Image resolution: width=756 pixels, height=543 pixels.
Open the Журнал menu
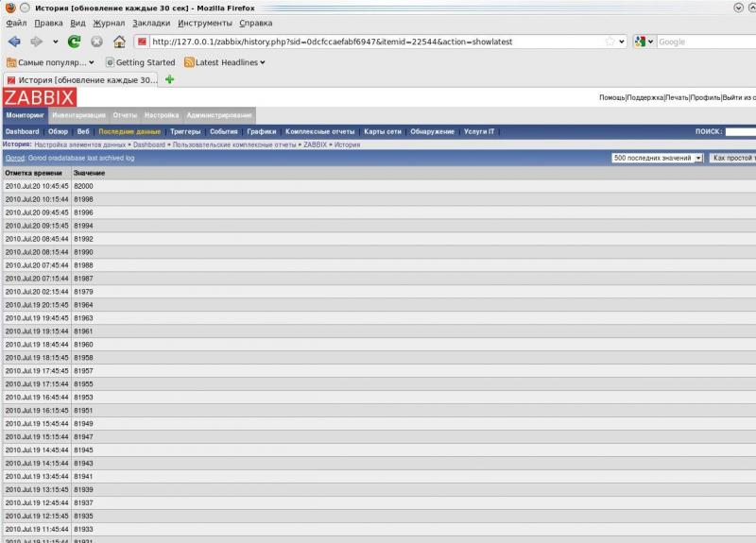(109, 23)
